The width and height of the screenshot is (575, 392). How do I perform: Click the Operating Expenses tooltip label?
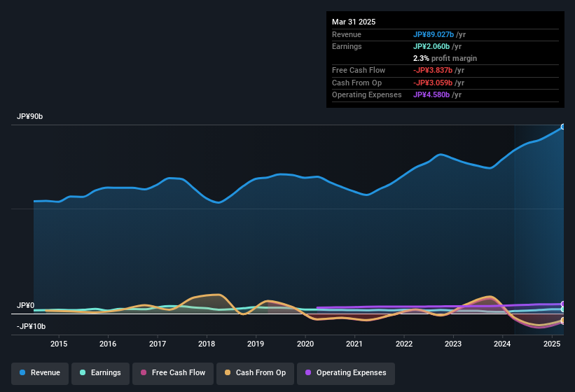pos(367,95)
